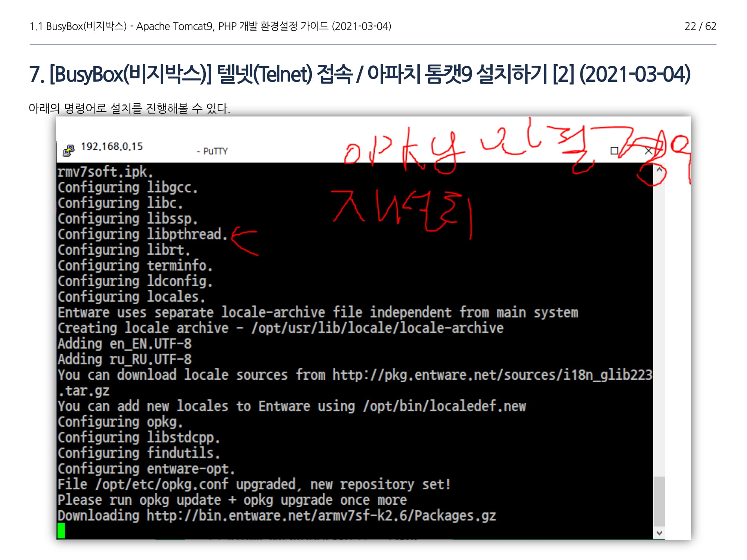Click the green terminal cursor block
Screen dimensions: 747x560
61,531
